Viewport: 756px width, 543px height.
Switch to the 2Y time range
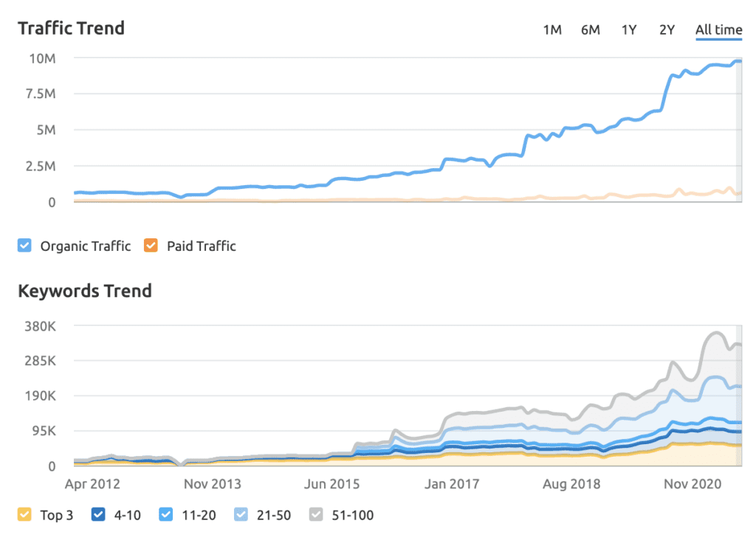coord(667,30)
